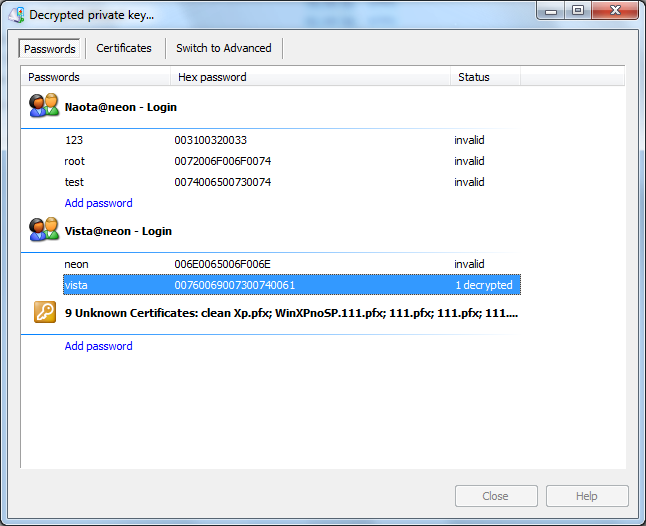Viewport: 646px width, 526px height.
Task: Select the 9 Unknown Certificates group header
Action: pos(292,313)
